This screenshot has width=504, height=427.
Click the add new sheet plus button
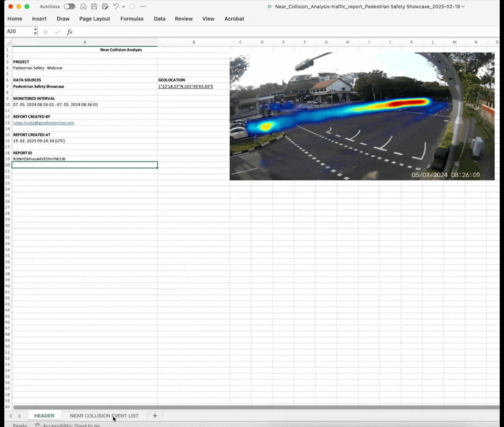155,415
